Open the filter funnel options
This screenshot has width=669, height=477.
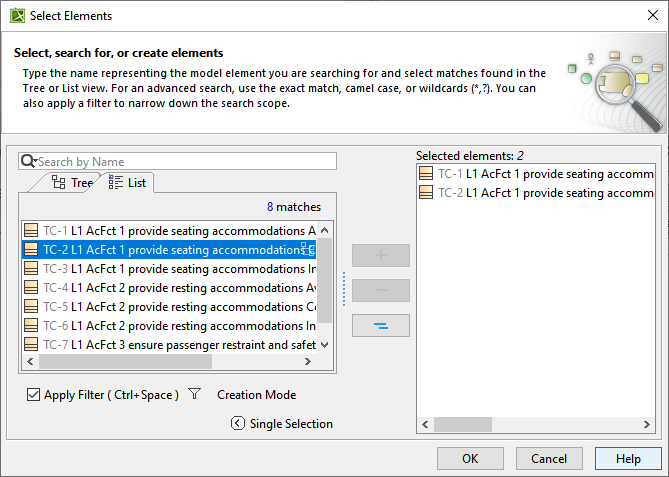coord(195,395)
